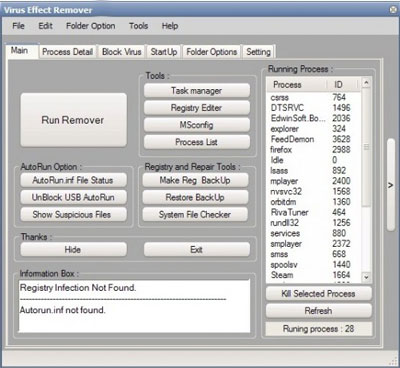
Task: Click the process list scroll-up arrow
Action: point(366,82)
